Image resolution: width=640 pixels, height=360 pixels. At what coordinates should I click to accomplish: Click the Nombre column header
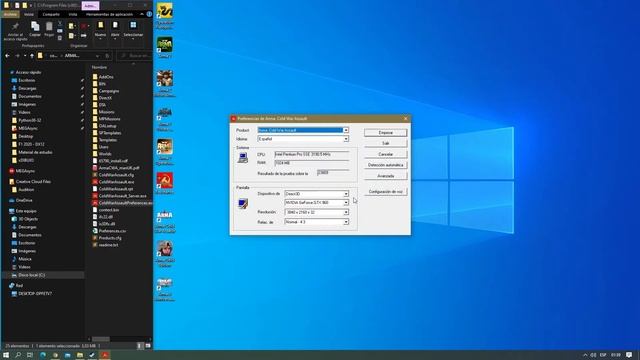(99, 67)
